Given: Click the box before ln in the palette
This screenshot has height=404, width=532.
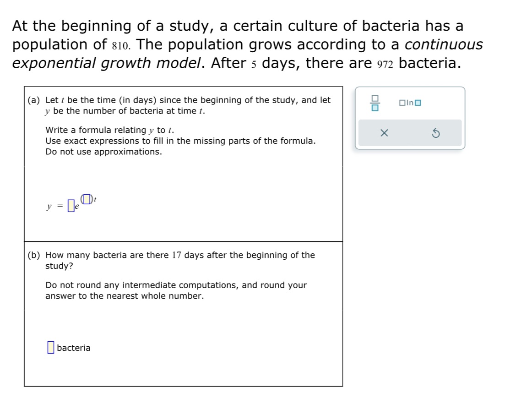Looking at the screenshot, I should [402, 103].
